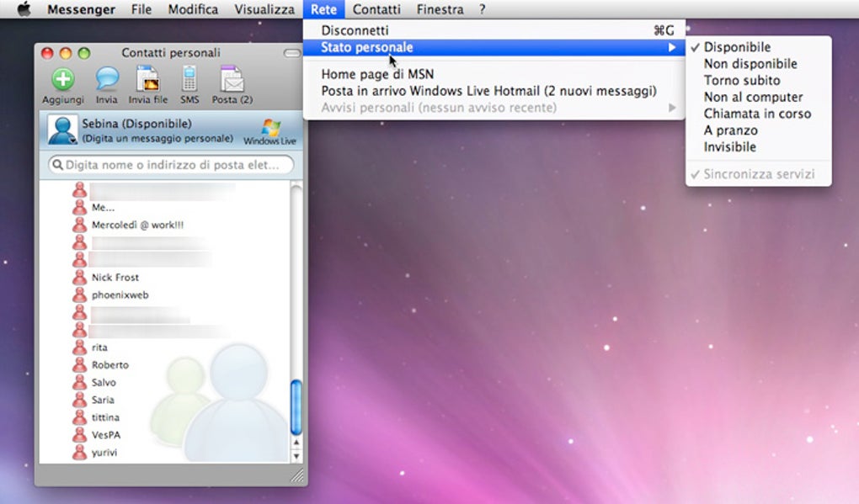Expand the Stato personale submenu arrow
The height and width of the screenshot is (504, 859).
[672, 48]
